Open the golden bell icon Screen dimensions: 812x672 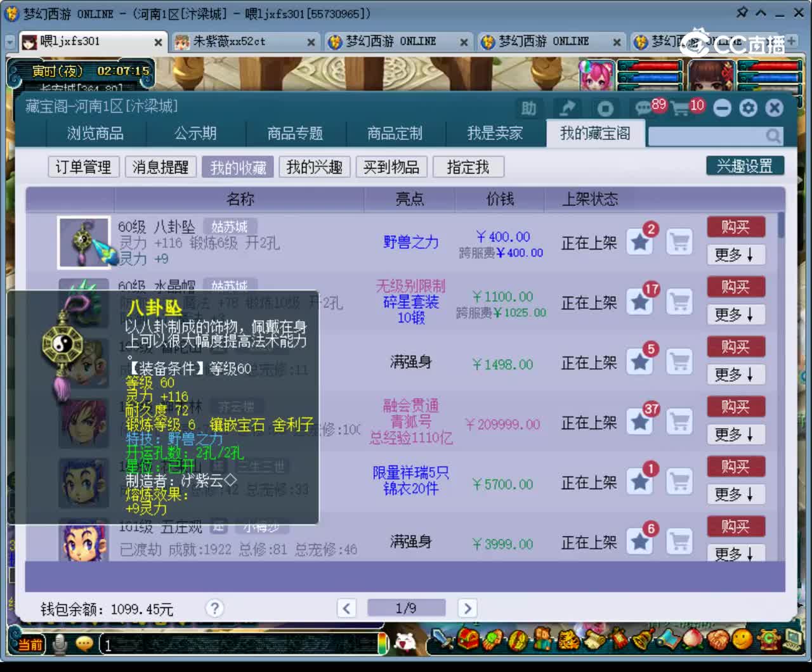tap(644, 639)
